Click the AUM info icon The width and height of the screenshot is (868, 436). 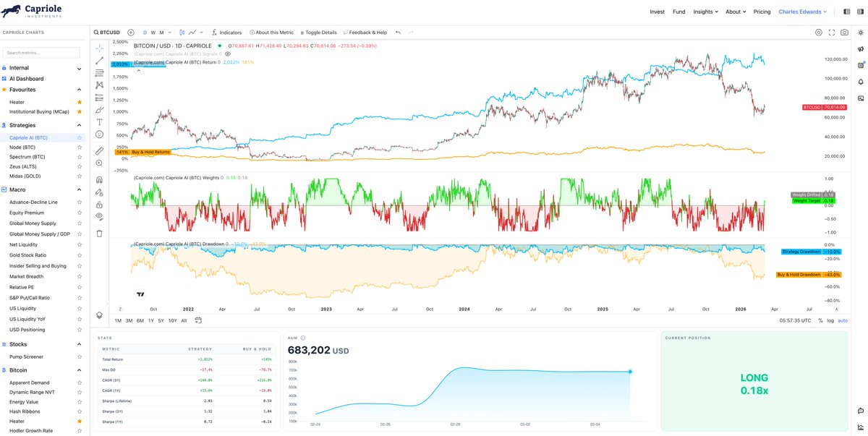coord(302,338)
